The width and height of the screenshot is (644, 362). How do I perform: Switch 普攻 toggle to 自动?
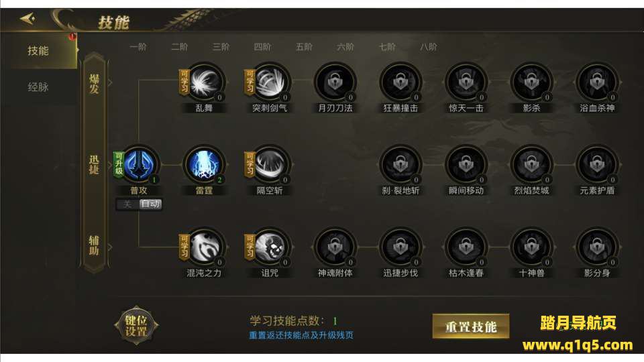150,204
